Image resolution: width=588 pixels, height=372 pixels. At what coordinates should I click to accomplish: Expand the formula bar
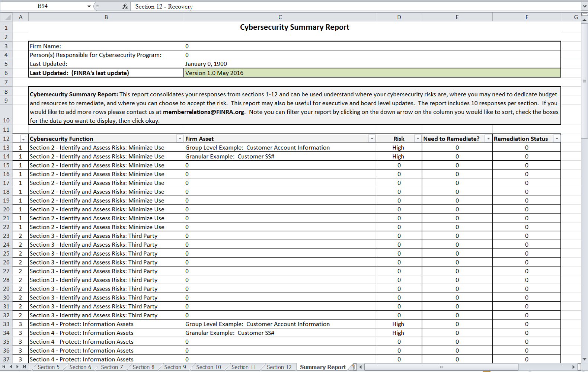(x=584, y=6)
